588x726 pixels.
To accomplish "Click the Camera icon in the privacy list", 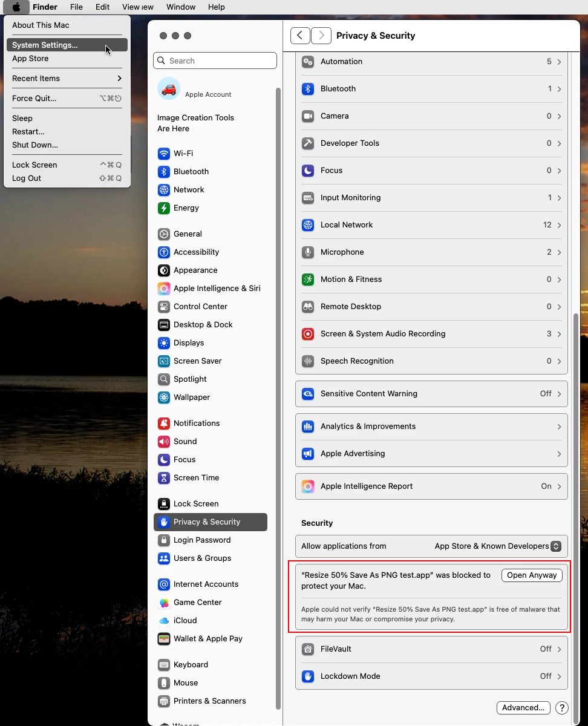I will click(x=308, y=116).
